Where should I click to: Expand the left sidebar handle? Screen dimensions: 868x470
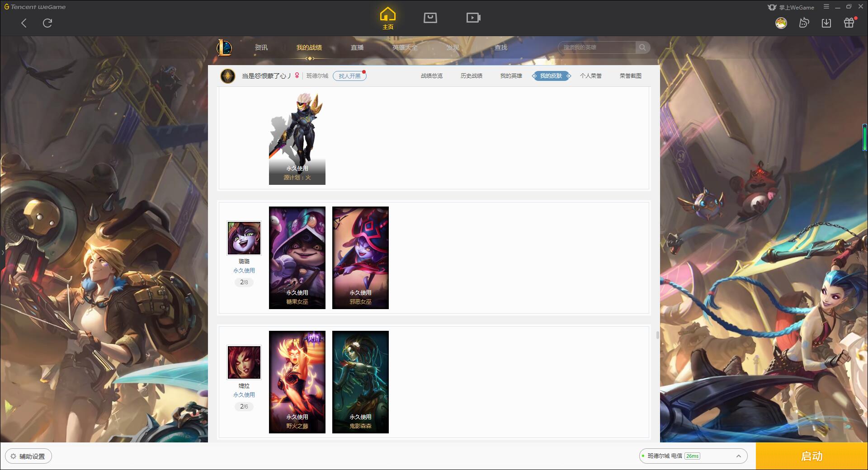[x=2, y=253]
